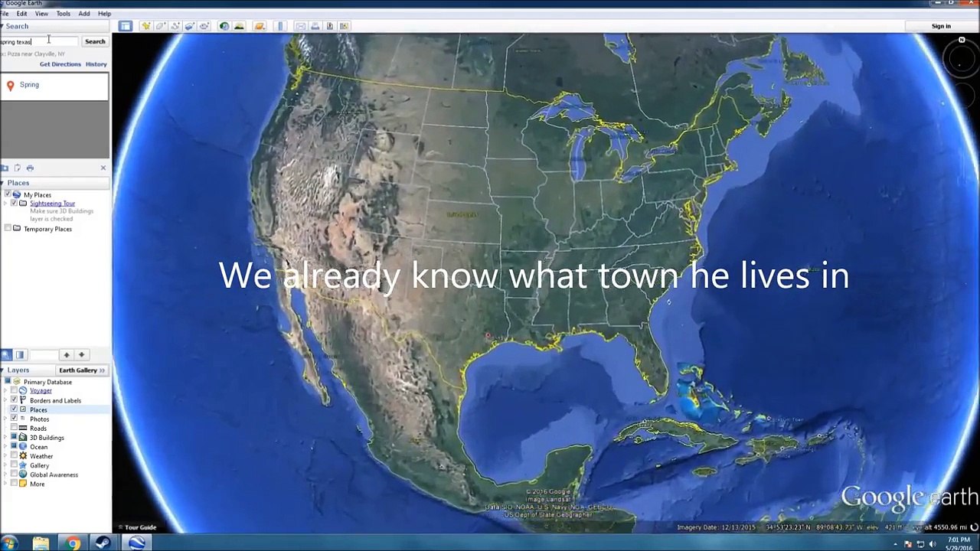Click the Search button
Image resolution: width=980 pixels, height=551 pixels.
[x=95, y=41]
